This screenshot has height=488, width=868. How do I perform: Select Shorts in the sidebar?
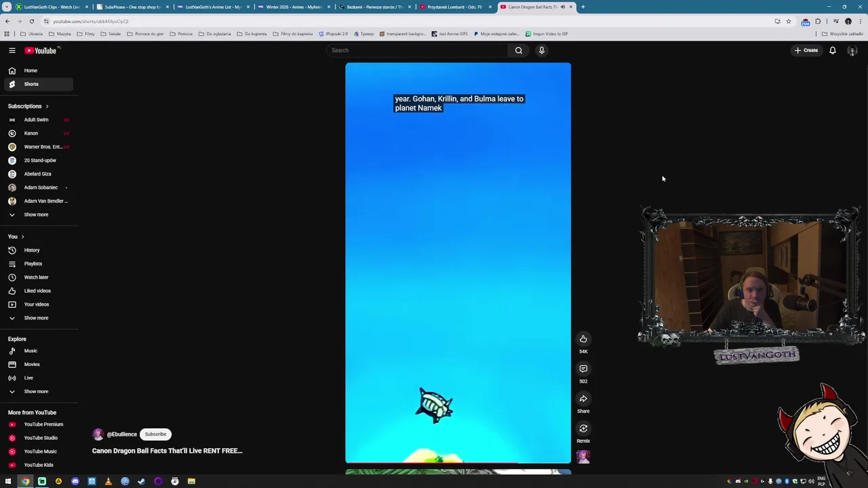[38, 84]
